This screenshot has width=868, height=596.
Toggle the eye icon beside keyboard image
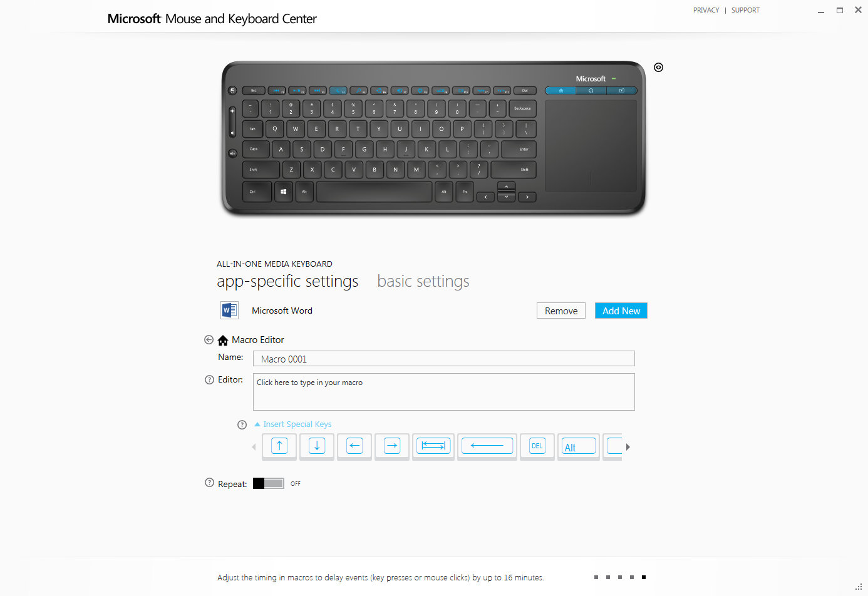pyautogui.click(x=658, y=68)
